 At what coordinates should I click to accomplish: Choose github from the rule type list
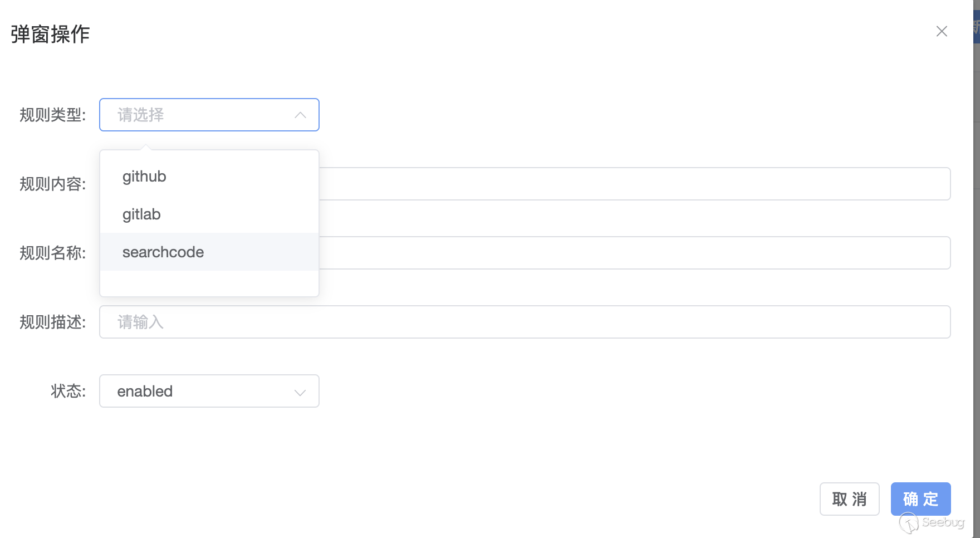pyautogui.click(x=144, y=177)
